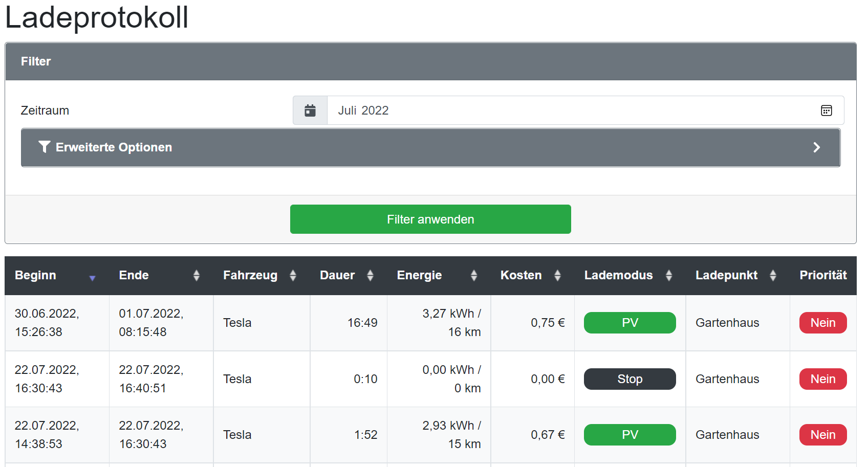Click PV badge in the 30.06.2022 row
Viewport: 868px width, 467px height.
point(630,323)
